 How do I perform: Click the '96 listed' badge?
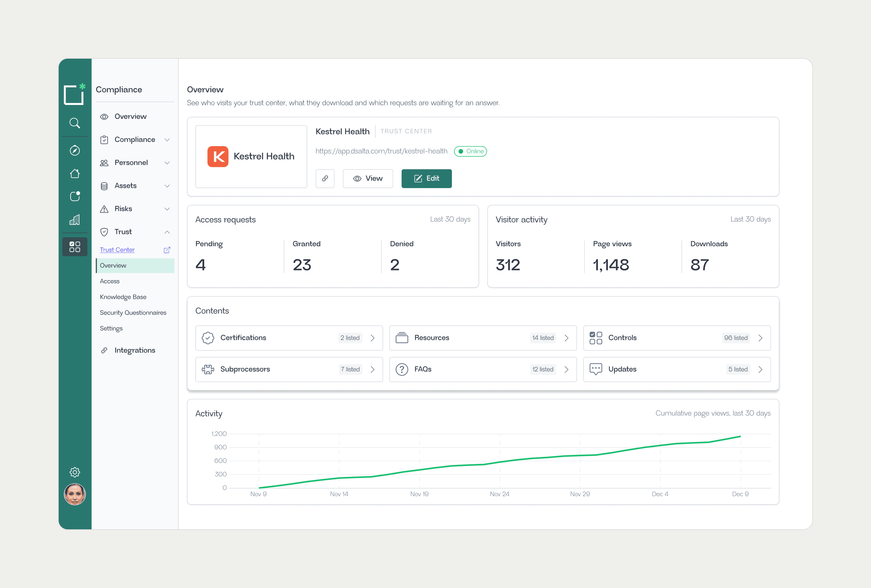pos(736,338)
